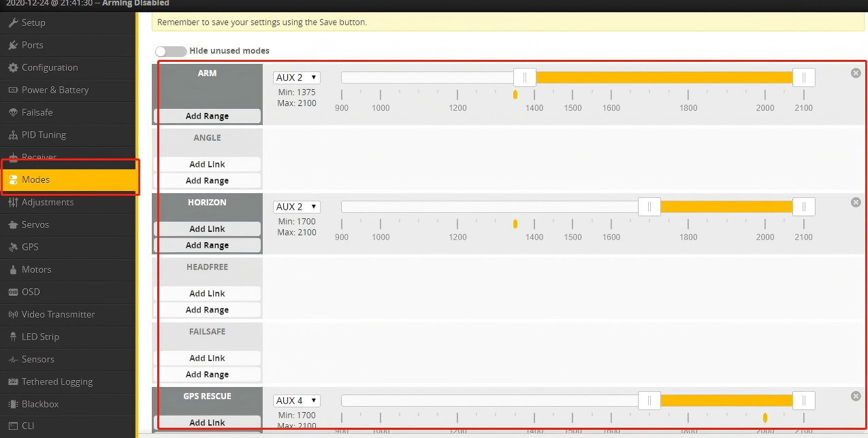The image size is (868, 438).
Task: Click the ARM range lower slider handle
Action: (x=525, y=78)
